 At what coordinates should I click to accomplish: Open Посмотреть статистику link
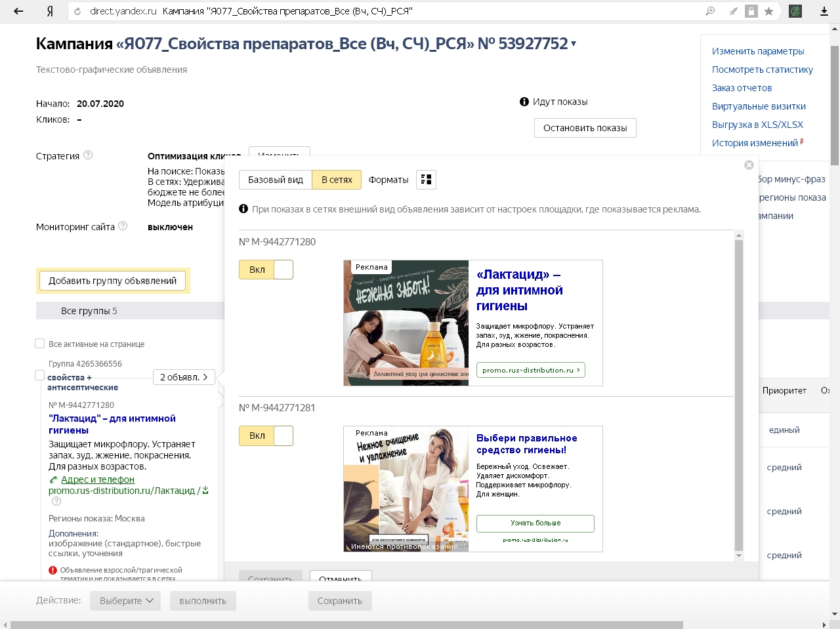click(763, 70)
